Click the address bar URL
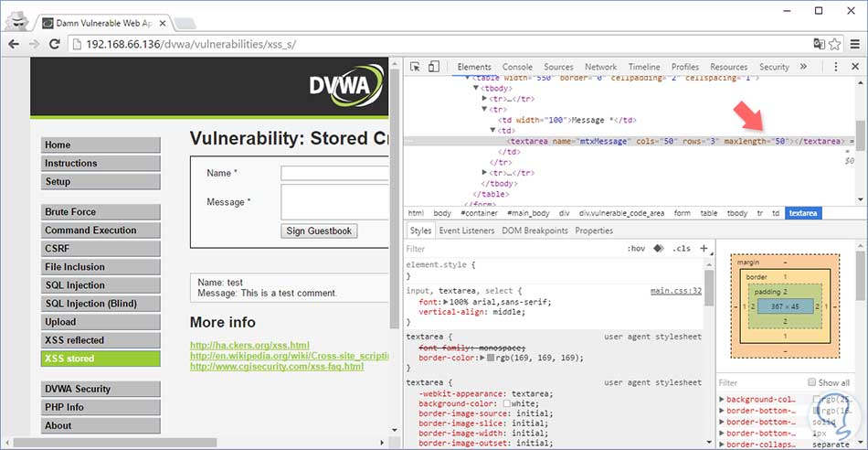 191,44
